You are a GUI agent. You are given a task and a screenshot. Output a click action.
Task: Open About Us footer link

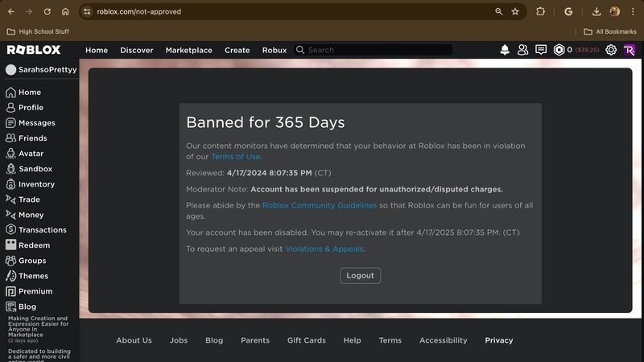134,340
